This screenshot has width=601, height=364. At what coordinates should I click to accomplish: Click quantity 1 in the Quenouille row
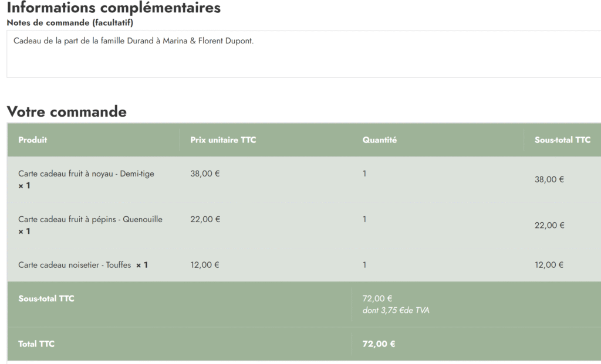pyautogui.click(x=364, y=219)
